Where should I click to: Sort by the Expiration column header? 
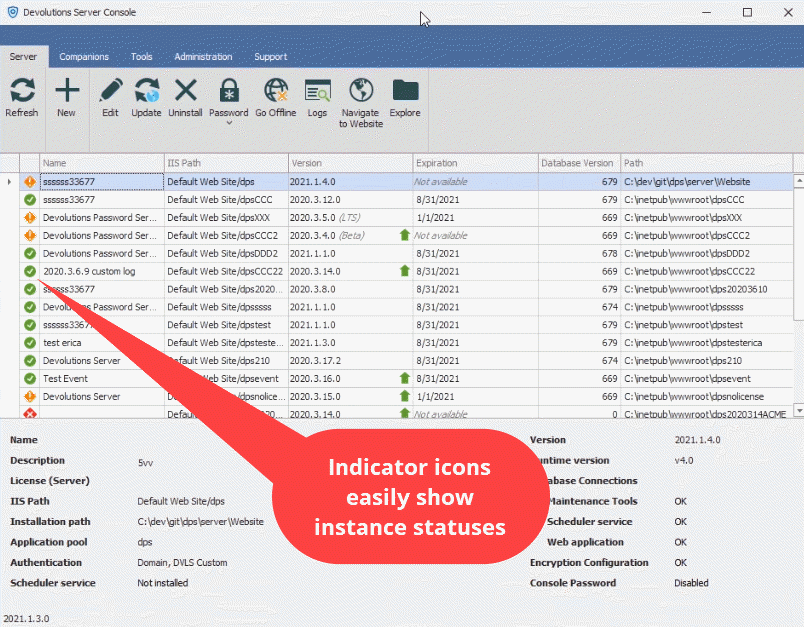click(x=475, y=163)
